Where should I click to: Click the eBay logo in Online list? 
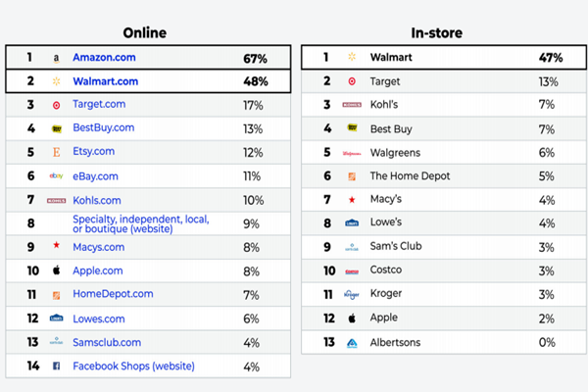pyautogui.click(x=56, y=175)
